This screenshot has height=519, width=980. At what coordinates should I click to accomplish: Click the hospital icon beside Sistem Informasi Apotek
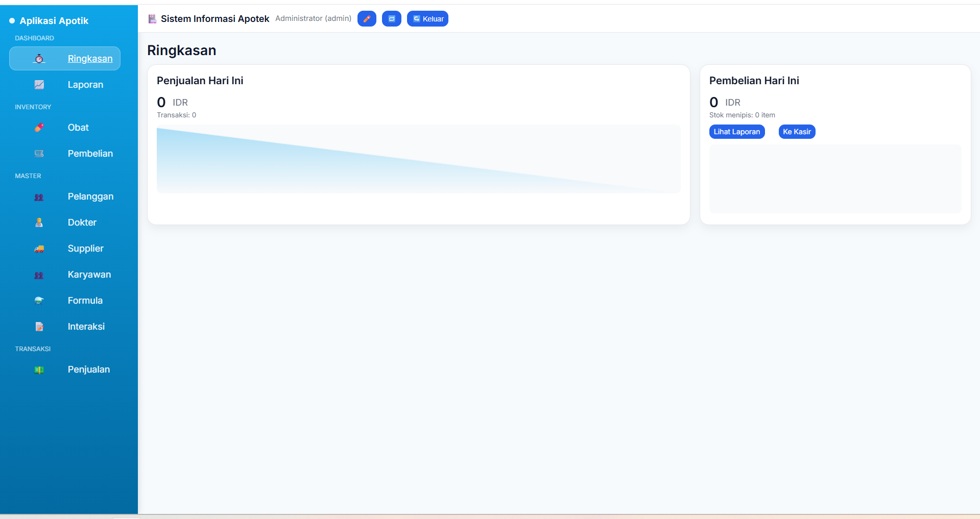click(152, 19)
